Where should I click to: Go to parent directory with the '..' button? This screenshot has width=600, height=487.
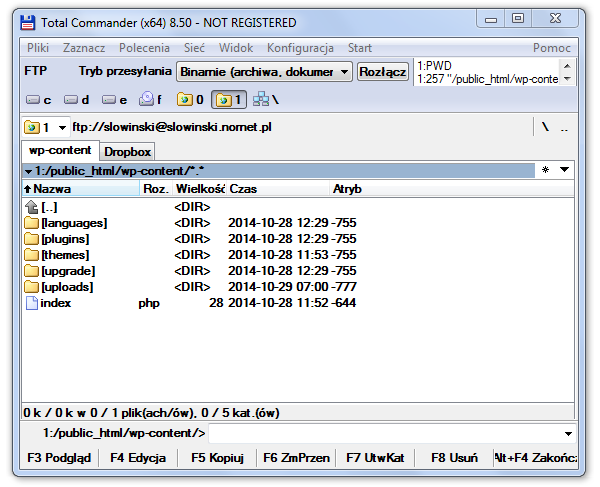click(564, 127)
